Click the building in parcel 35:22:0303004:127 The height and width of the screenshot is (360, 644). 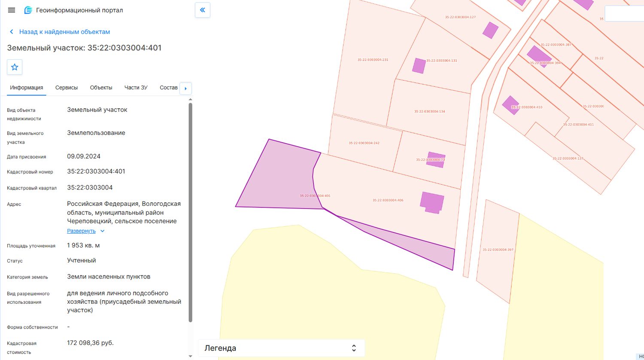coord(490,30)
